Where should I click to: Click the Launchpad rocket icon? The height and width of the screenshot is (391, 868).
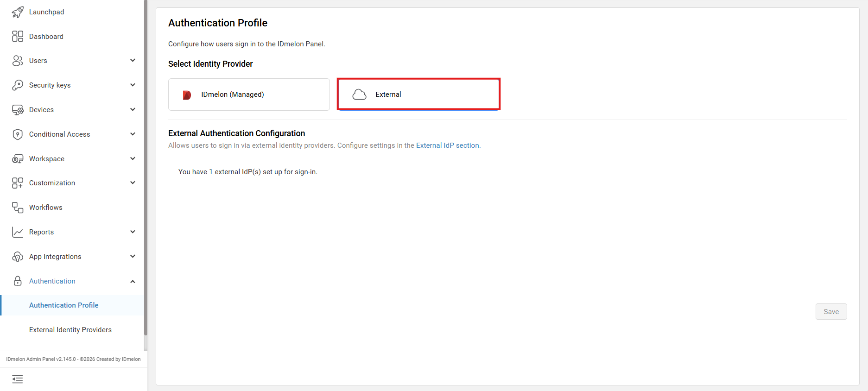[x=18, y=12]
